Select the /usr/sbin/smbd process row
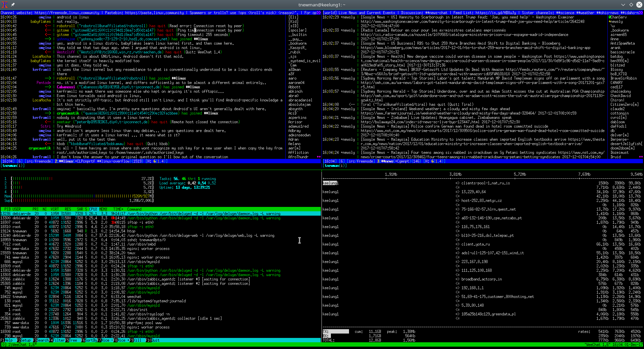The image size is (644, 349). click(160, 244)
